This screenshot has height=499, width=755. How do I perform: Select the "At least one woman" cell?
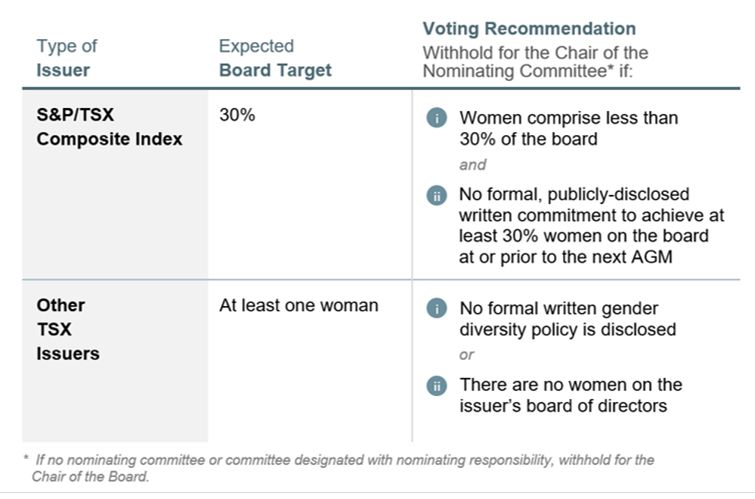pyautogui.click(x=298, y=305)
